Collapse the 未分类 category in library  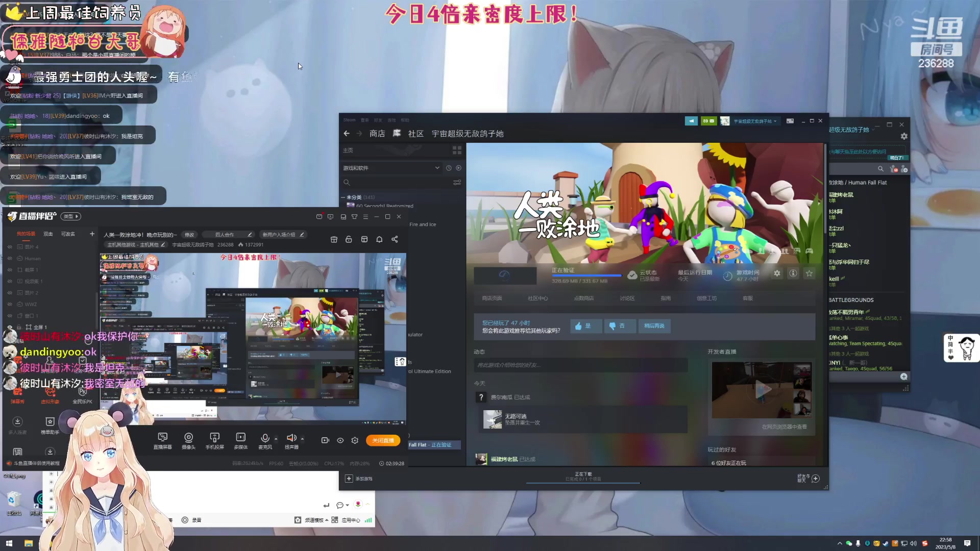[344, 197]
